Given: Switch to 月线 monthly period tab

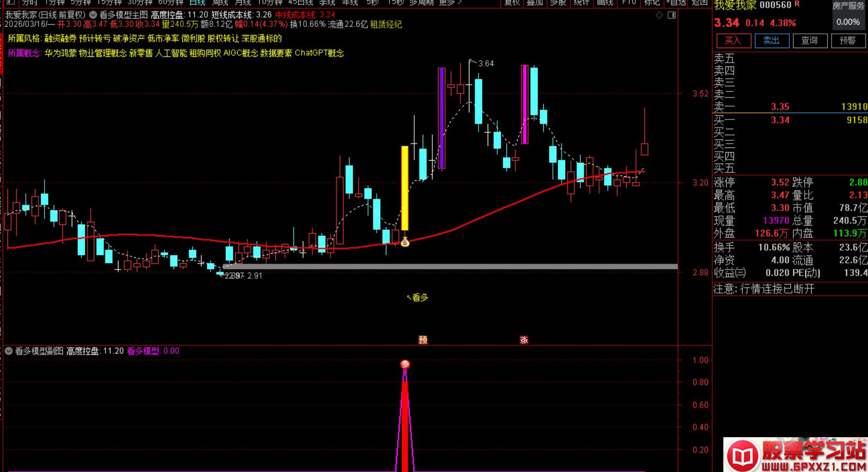Looking at the screenshot, I should [243, 3].
